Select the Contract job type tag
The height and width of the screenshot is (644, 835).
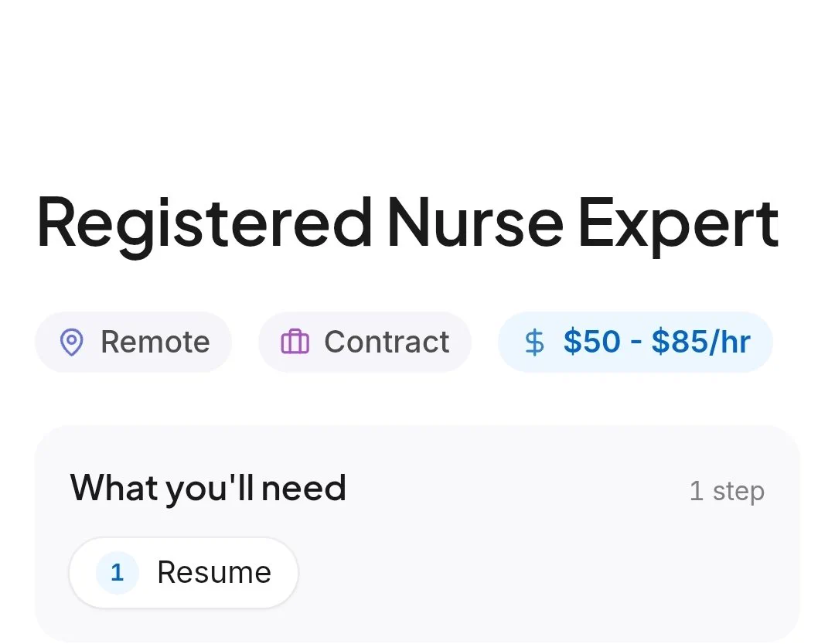(x=365, y=342)
